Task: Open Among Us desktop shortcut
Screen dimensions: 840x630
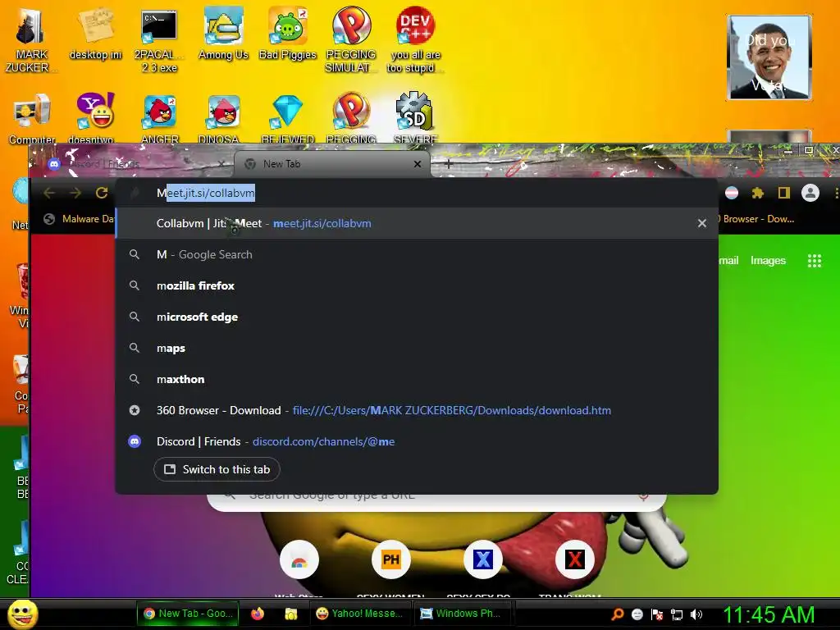Action: coord(223,34)
